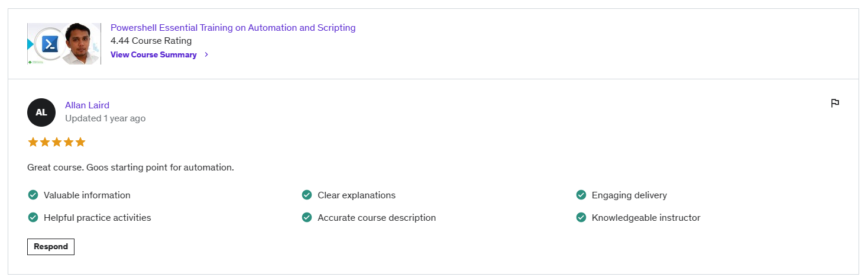Click the review text about automation

(131, 168)
